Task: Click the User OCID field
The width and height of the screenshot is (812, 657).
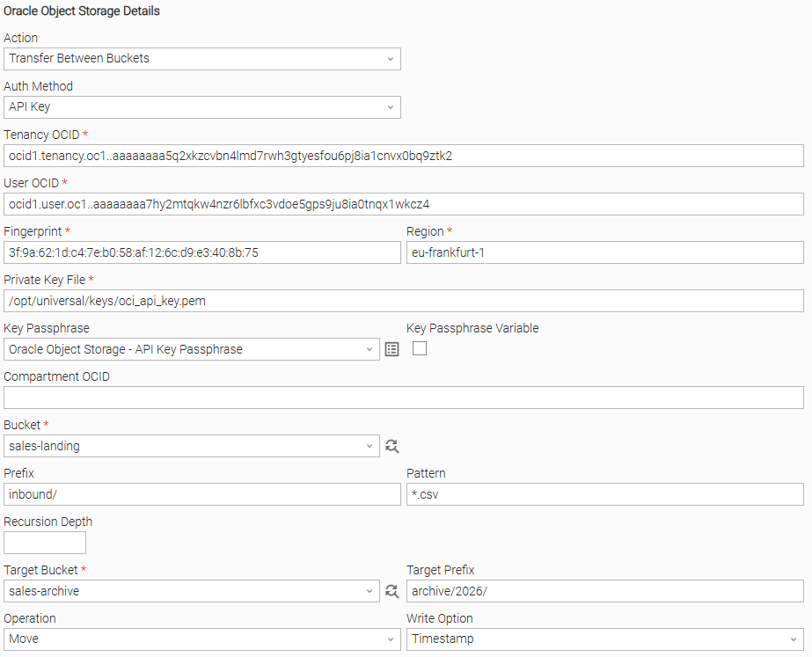Action: tap(404, 204)
